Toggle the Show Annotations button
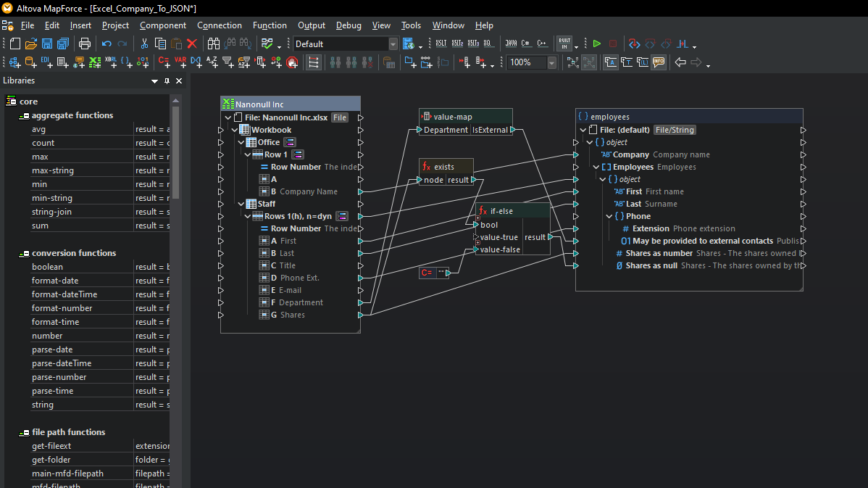 pyautogui.click(x=611, y=62)
